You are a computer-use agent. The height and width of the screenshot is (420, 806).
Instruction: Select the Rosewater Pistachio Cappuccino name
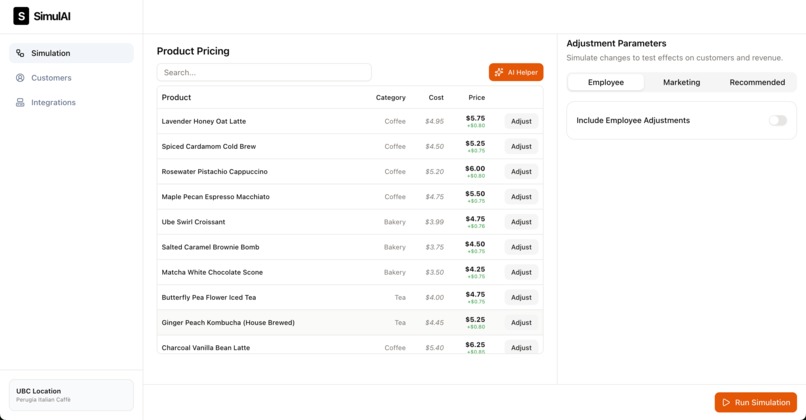pyautogui.click(x=214, y=172)
